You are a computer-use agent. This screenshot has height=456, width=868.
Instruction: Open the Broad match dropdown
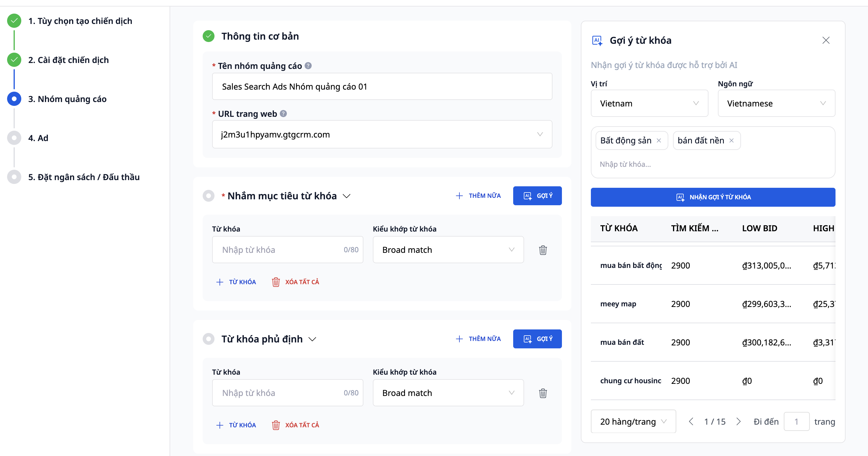448,250
